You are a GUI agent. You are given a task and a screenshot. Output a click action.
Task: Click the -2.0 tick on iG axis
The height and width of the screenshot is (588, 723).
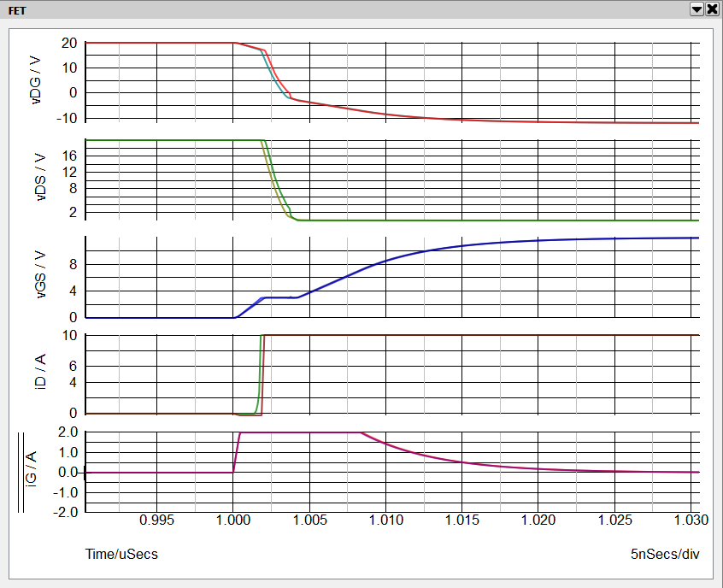pos(67,513)
